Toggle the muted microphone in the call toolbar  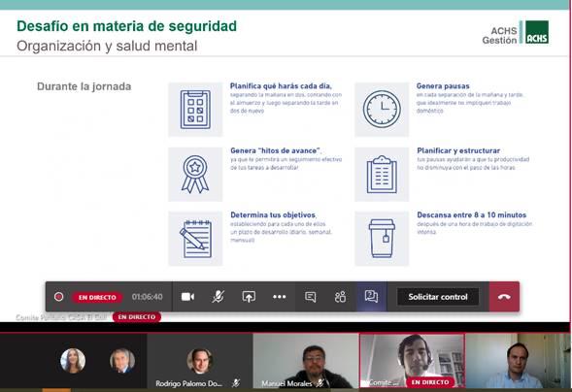coord(219,297)
